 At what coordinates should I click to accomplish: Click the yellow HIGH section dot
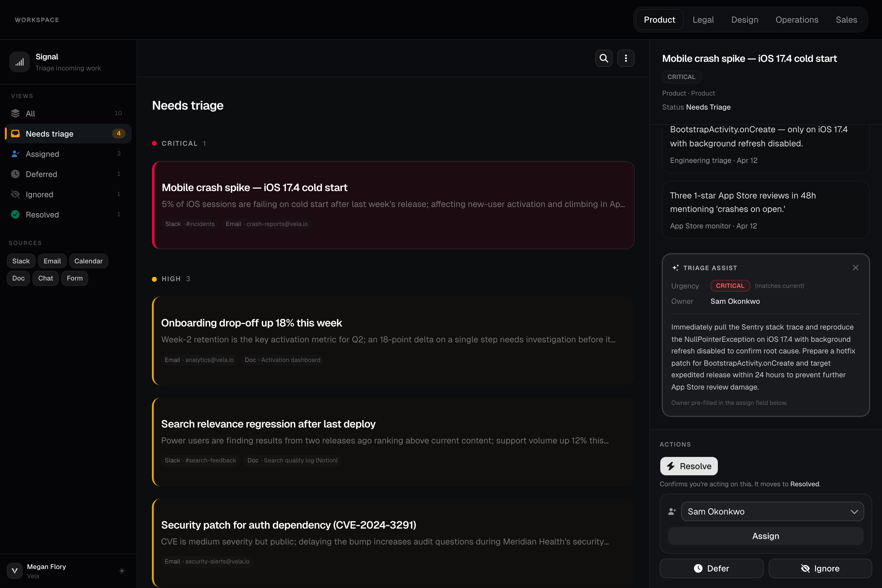coord(154,279)
